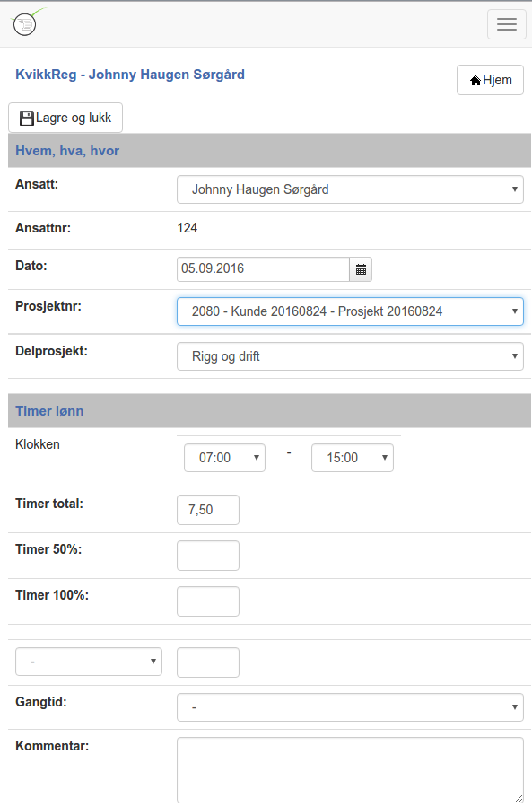Click the Hjem home button
Image resolution: width=532 pixels, height=807 pixels.
(490, 80)
